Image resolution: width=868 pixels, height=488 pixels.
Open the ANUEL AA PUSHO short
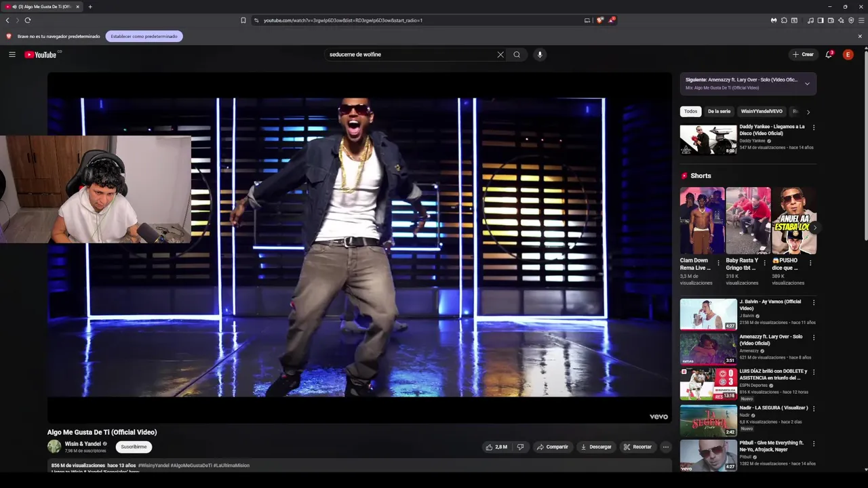point(794,220)
